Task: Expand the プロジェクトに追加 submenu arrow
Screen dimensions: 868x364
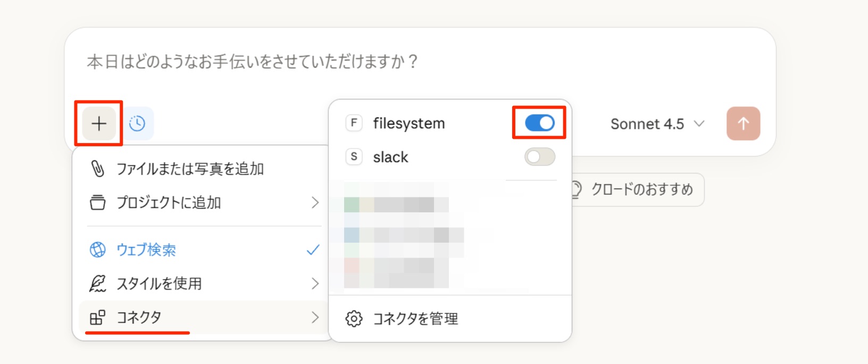Action: click(315, 203)
